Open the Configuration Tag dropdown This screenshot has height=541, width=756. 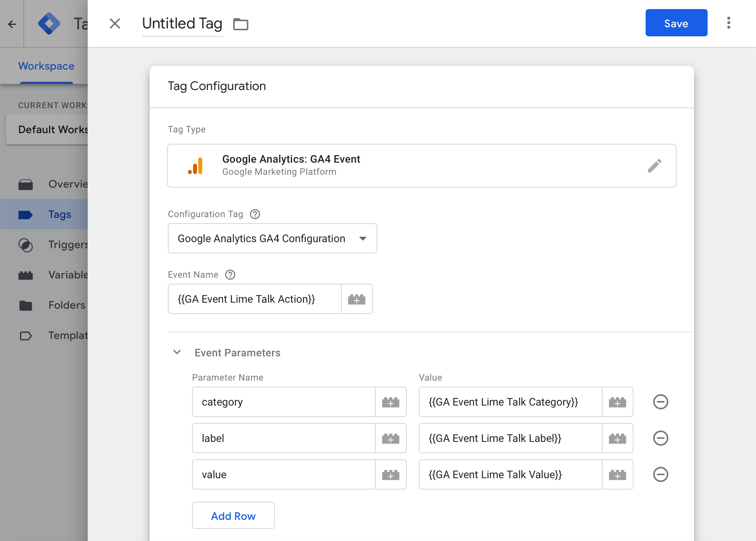[x=272, y=238]
